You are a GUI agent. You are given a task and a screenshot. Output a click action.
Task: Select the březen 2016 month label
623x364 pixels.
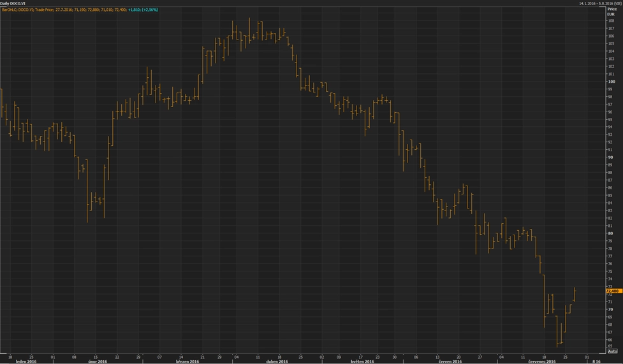pos(185,361)
